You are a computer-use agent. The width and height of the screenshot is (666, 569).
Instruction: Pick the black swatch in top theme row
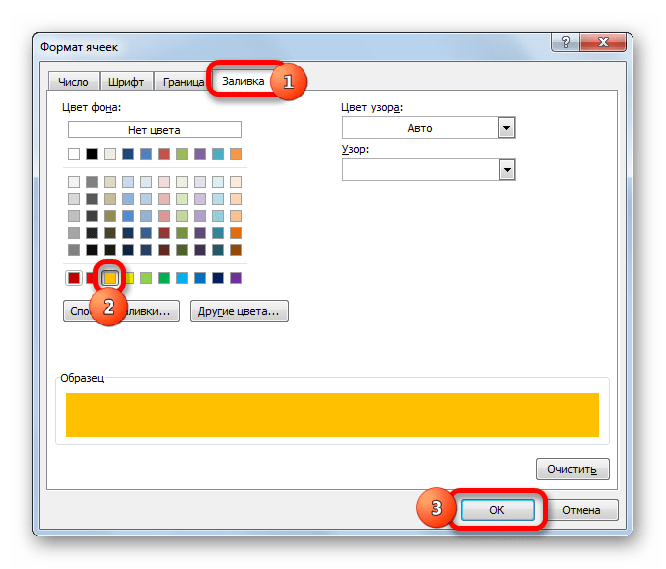tap(91, 154)
